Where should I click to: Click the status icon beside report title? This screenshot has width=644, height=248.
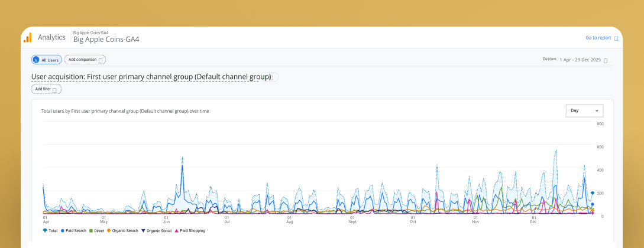[x=270, y=77]
